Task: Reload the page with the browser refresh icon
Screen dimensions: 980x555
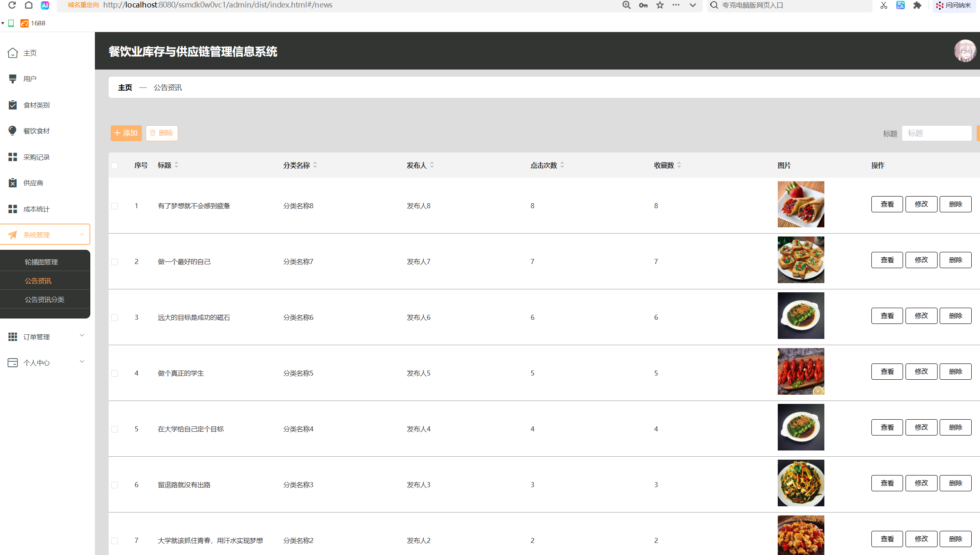Action: pyautogui.click(x=12, y=5)
